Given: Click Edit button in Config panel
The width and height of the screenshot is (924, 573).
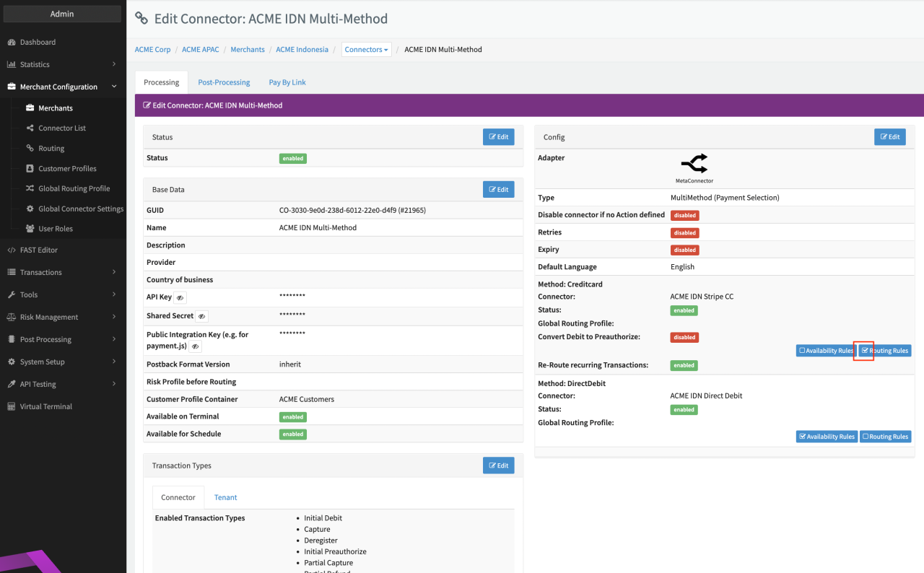Looking at the screenshot, I should point(889,137).
